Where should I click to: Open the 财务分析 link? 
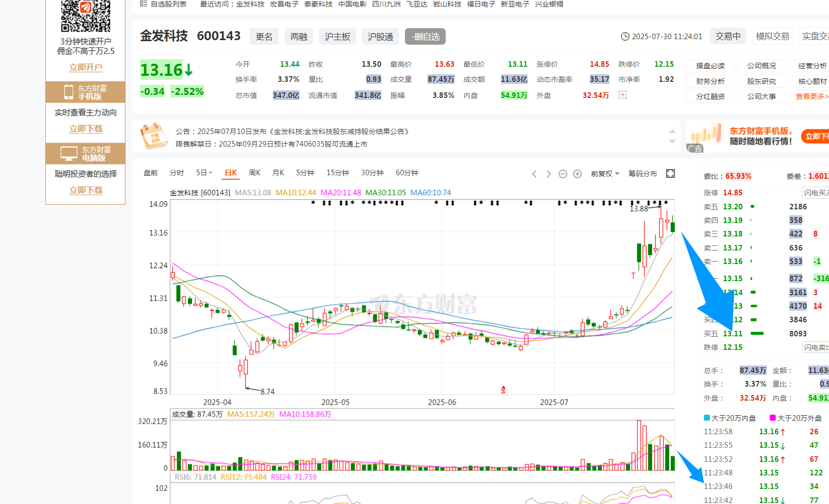coord(710,81)
